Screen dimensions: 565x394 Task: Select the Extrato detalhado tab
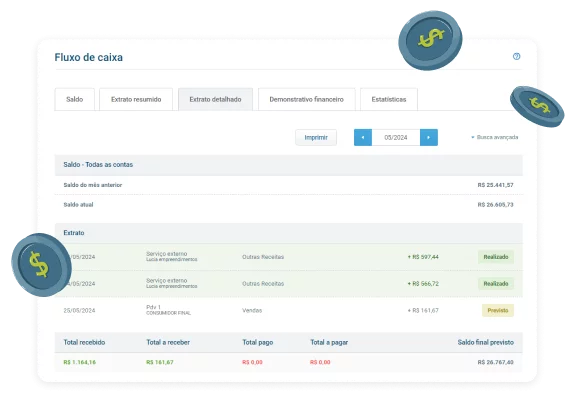tap(215, 99)
